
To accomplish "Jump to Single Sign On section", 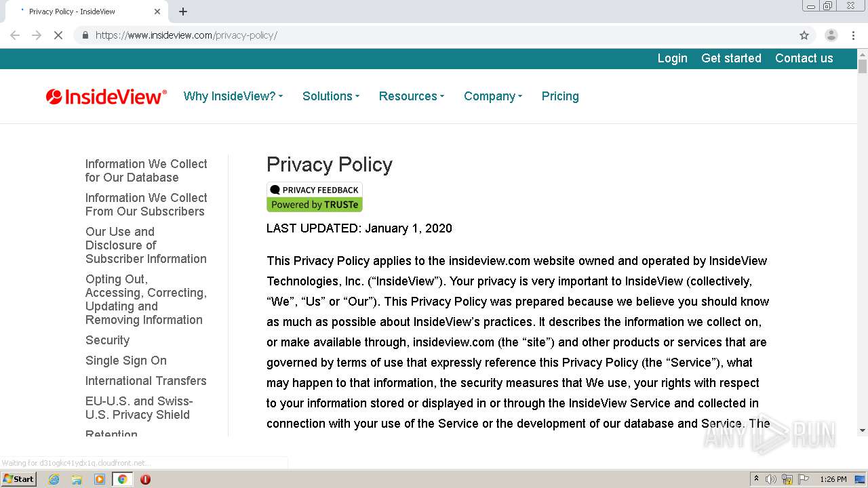I will tap(125, 361).
